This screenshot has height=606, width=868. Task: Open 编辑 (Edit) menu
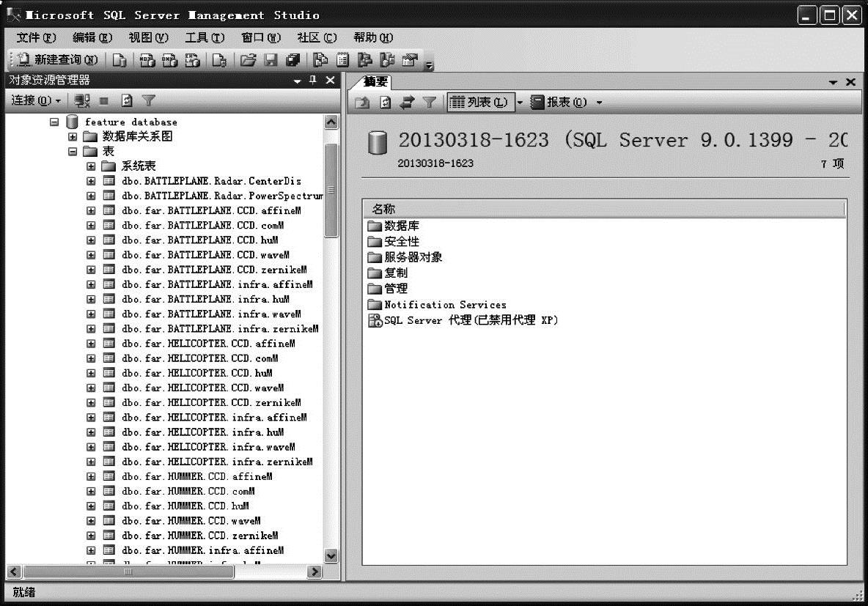coord(92,37)
